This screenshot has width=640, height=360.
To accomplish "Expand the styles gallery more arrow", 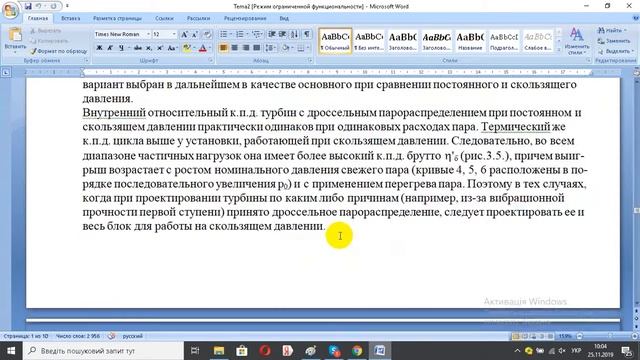I will 559,50.
